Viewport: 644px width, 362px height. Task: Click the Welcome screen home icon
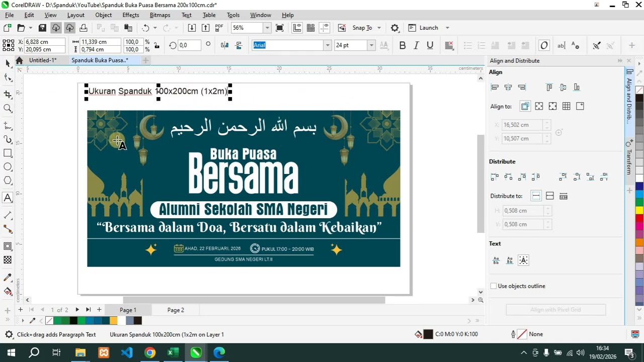pos(19,60)
